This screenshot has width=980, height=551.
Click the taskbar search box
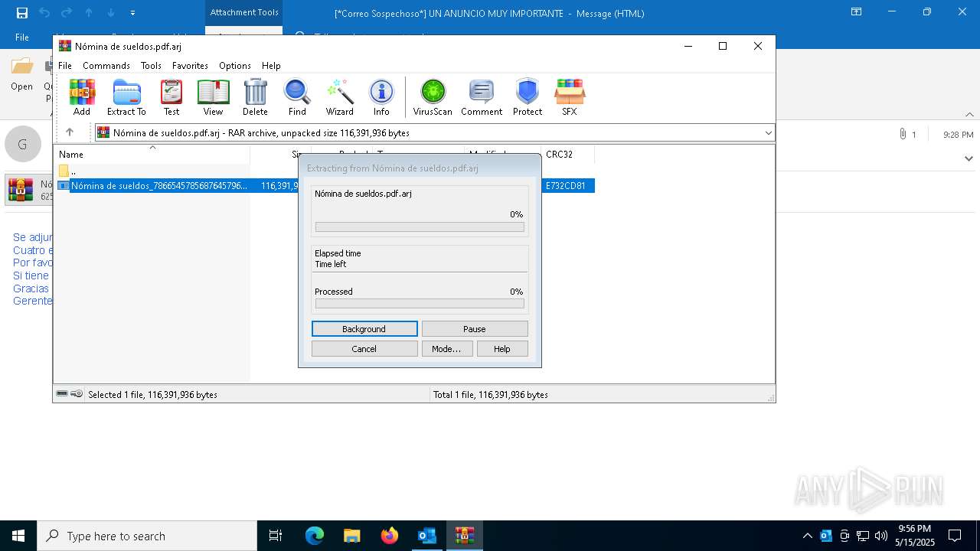(x=147, y=536)
